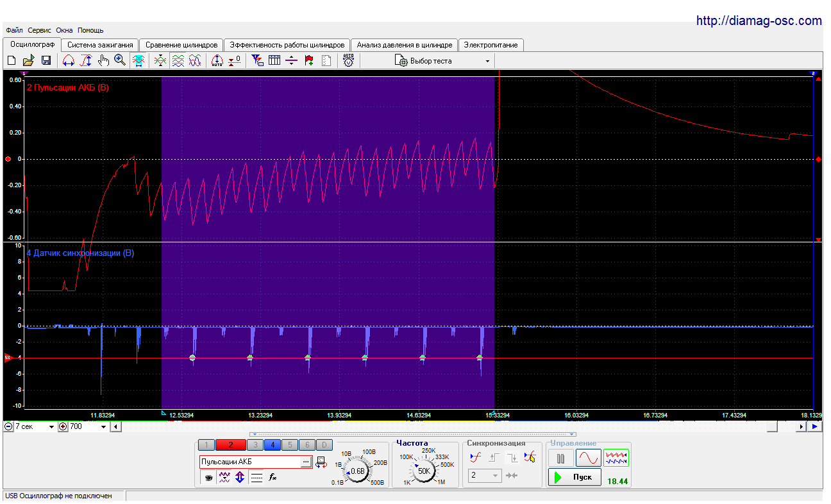Open the Окна menu
This screenshot has height=504, width=831.
64,30
